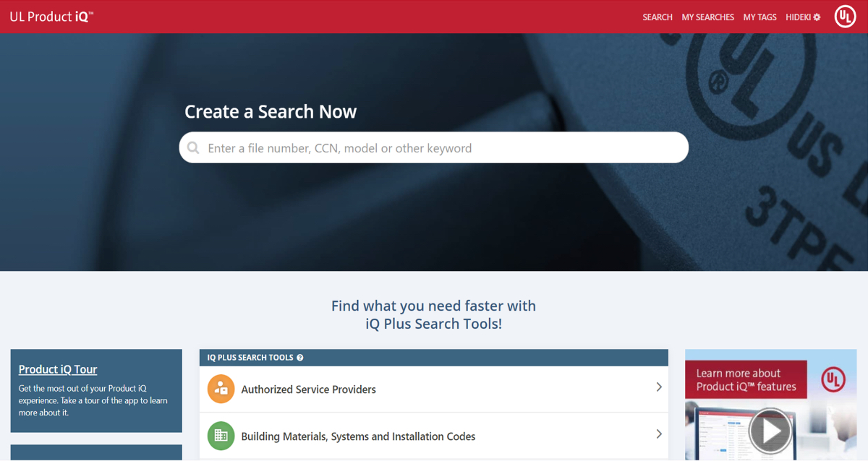Open the SEARCH menu item
868x461 pixels.
[x=658, y=17]
